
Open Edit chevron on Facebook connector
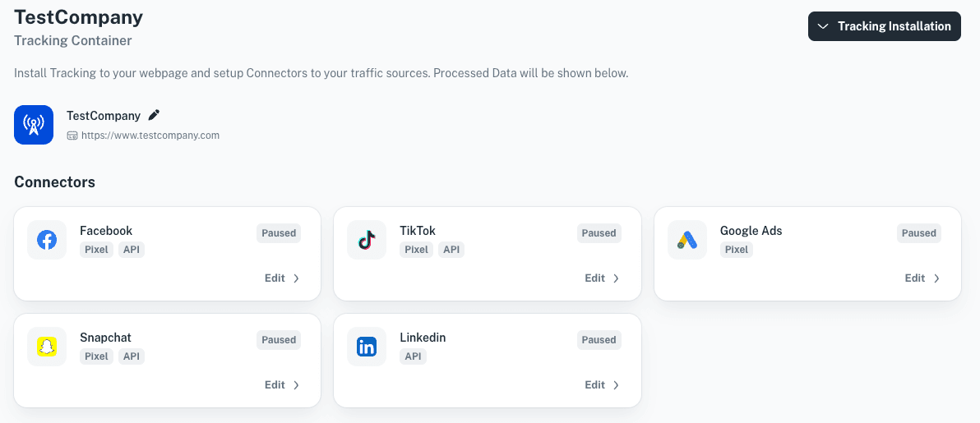[x=296, y=278]
